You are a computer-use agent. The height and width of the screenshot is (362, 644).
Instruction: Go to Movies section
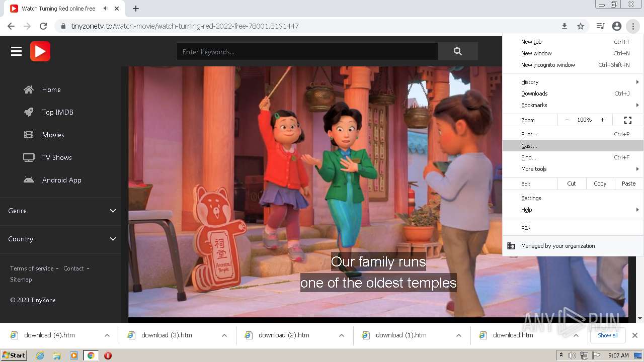coord(53,135)
